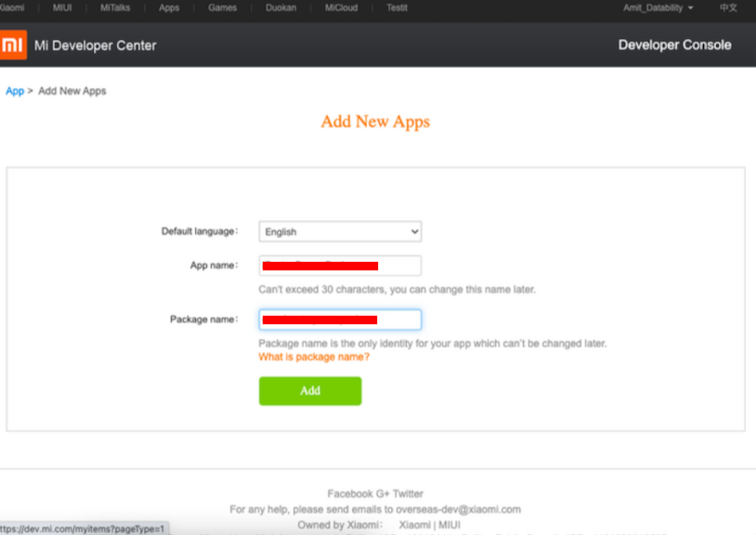Screen dimensions: 756x535
Task: Expand Amit_Datability account dropdown
Action: [x=658, y=7]
